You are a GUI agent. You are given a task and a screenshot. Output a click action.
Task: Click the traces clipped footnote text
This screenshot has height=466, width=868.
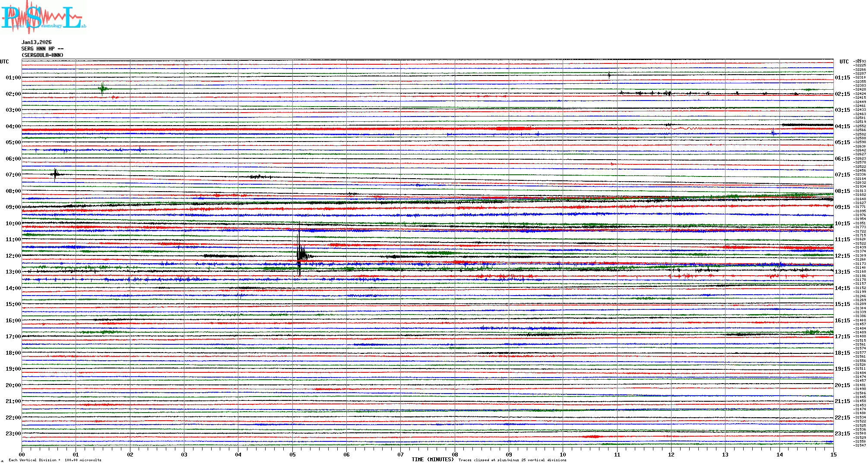pos(512,460)
